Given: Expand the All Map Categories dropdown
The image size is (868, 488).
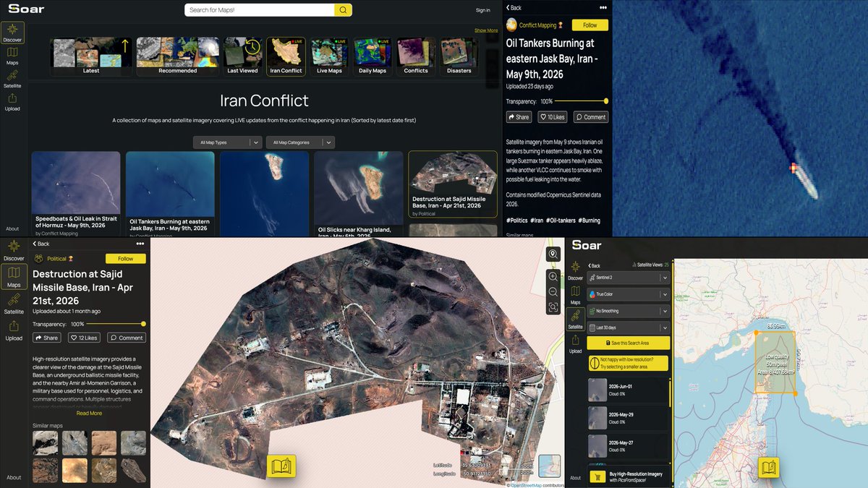Looking at the screenshot, I should pyautogui.click(x=301, y=142).
